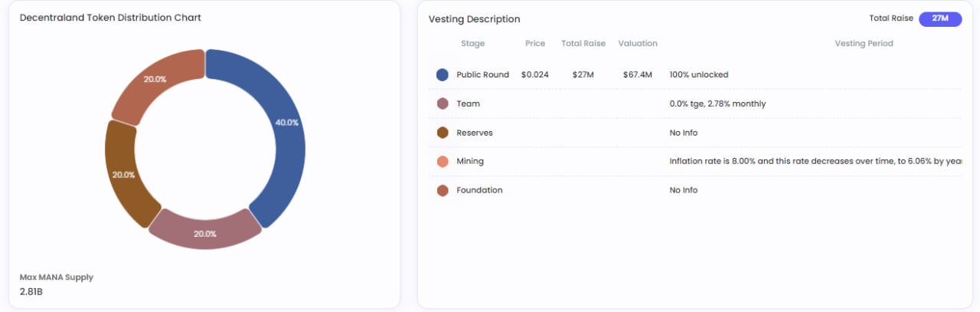The height and width of the screenshot is (312, 980).
Task: Click the 40.0% chart percentage label
Action: click(286, 123)
